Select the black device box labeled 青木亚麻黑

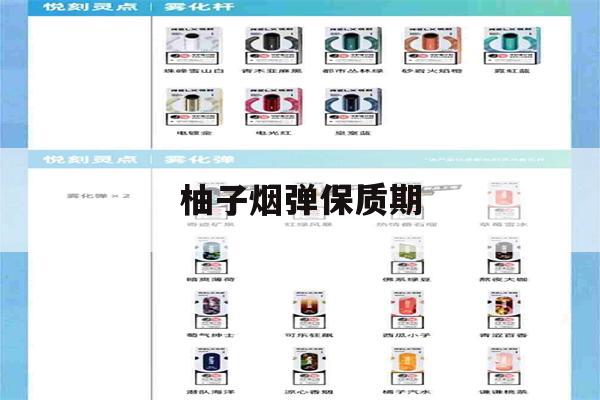point(273,46)
